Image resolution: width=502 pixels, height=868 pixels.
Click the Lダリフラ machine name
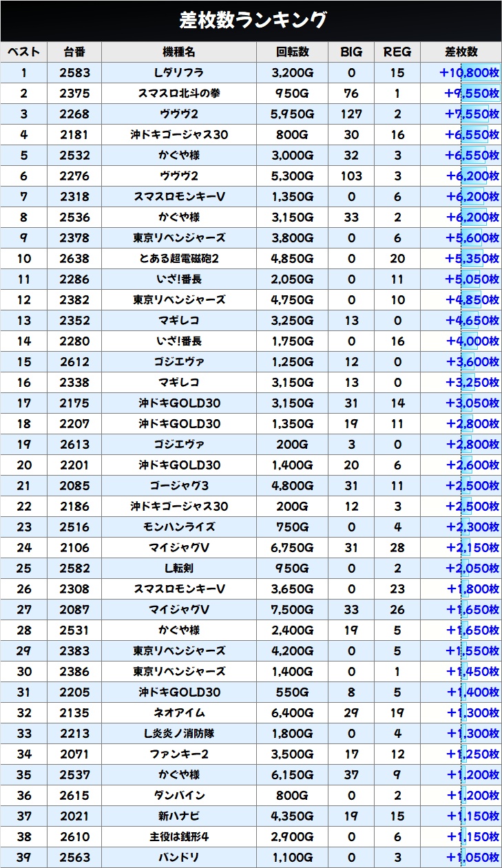click(179, 73)
